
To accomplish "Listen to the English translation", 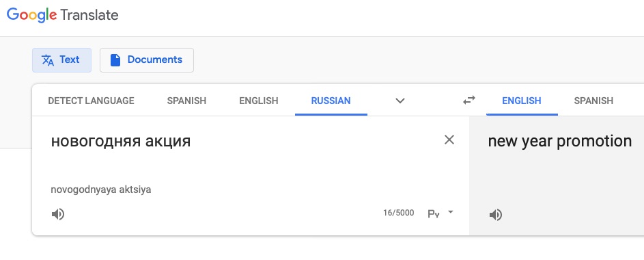I will point(496,215).
